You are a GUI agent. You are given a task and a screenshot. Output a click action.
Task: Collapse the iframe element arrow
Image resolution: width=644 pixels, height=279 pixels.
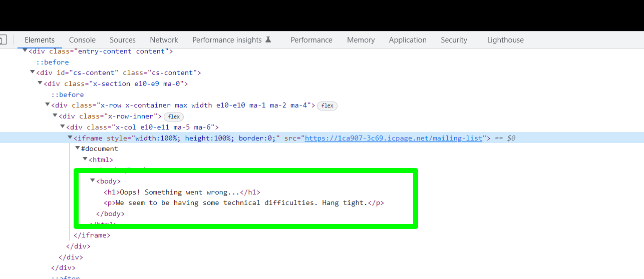click(70, 137)
